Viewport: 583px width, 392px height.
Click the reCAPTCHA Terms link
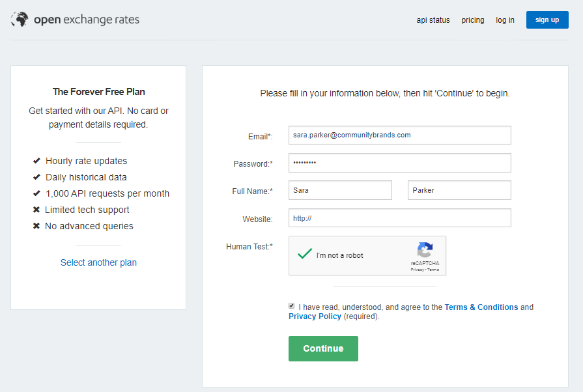click(433, 270)
